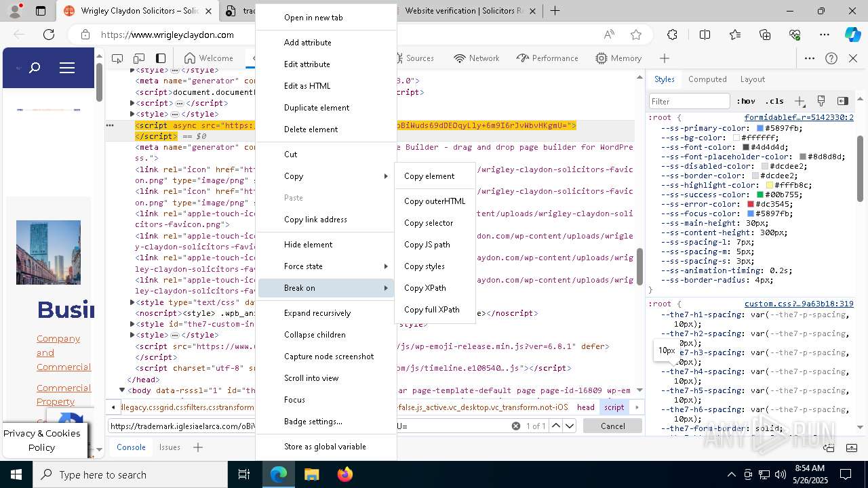Expand the the7-custom-in style node
868x488 pixels.
[132, 324]
